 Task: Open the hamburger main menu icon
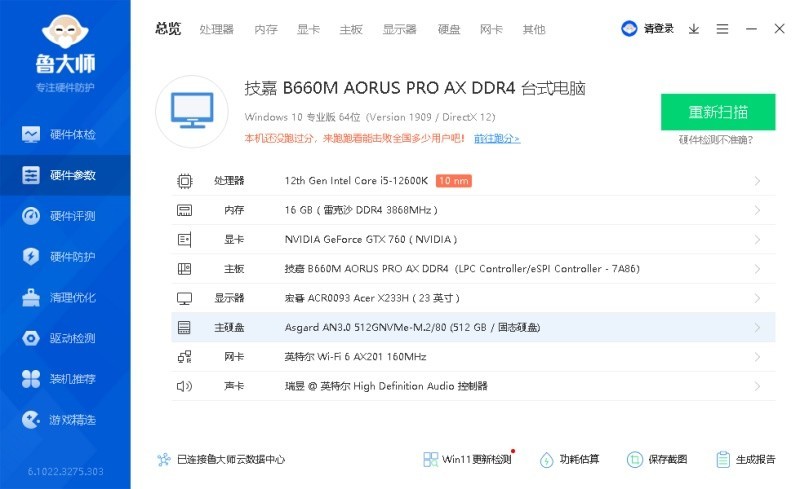tap(722, 29)
